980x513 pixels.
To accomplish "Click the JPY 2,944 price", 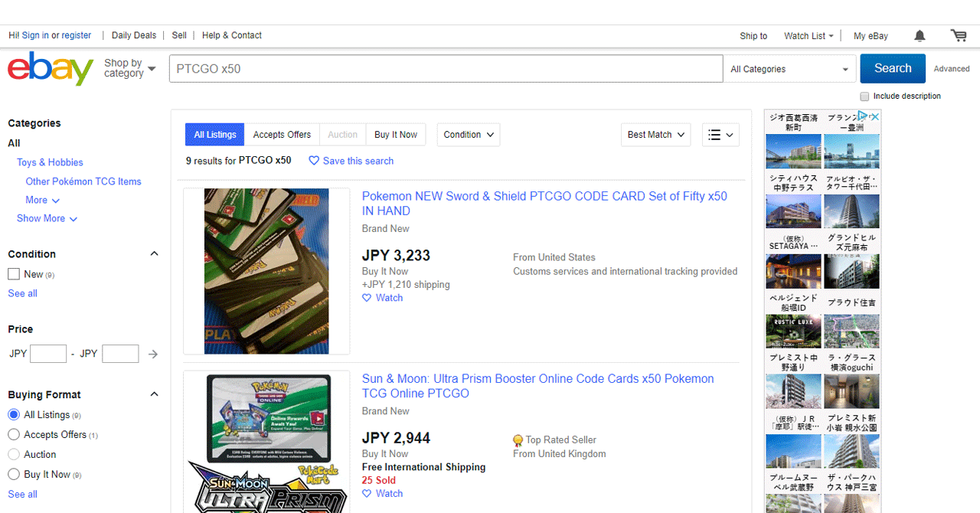I will point(396,438).
